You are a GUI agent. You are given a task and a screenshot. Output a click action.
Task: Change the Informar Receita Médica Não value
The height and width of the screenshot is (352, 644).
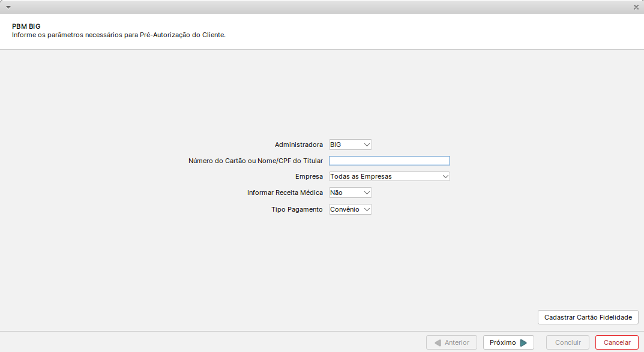point(351,193)
